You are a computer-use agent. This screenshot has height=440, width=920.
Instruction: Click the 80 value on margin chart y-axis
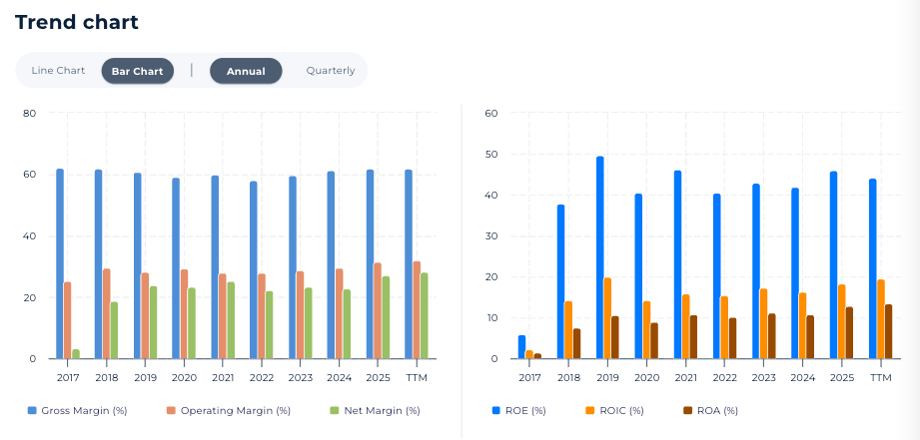[x=31, y=113]
